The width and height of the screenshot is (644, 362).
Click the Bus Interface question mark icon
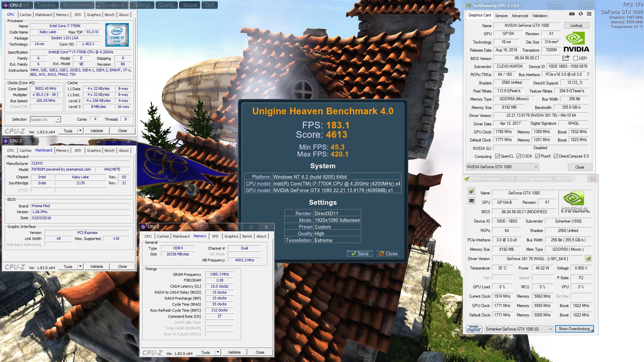pyautogui.click(x=588, y=74)
